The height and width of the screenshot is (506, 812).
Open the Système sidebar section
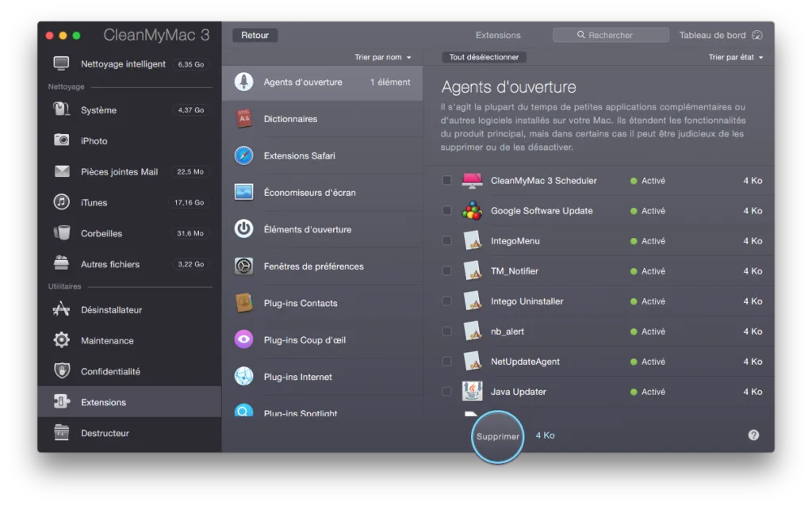[129, 109]
